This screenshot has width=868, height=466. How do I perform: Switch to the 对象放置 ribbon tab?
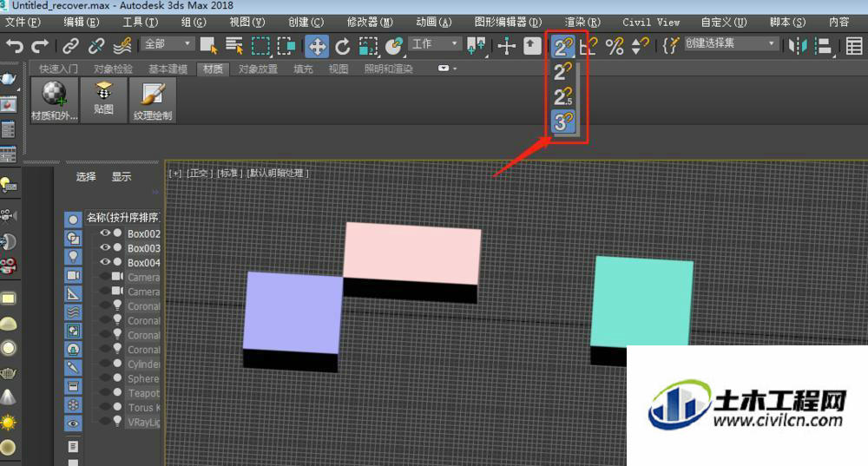pyautogui.click(x=258, y=69)
